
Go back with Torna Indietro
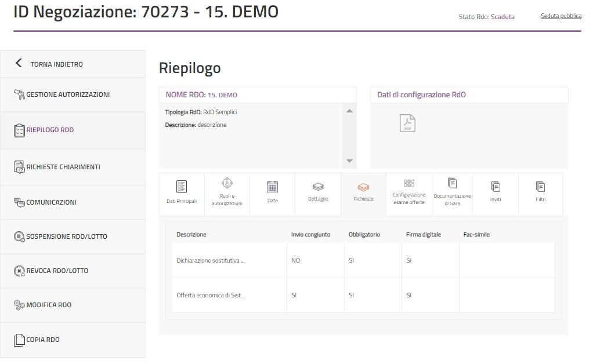click(x=56, y=64)
